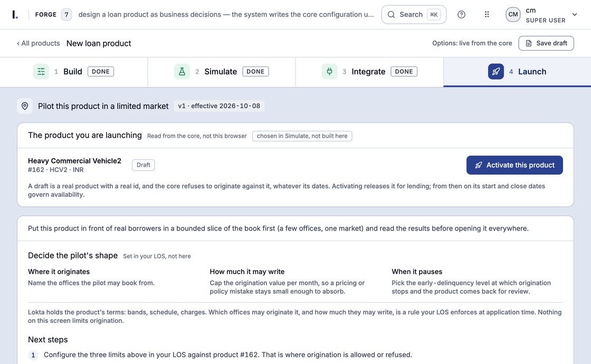Click the 'When it pauses' heading
The width and height of the screenshot is (591, 364).
(417, 272)
